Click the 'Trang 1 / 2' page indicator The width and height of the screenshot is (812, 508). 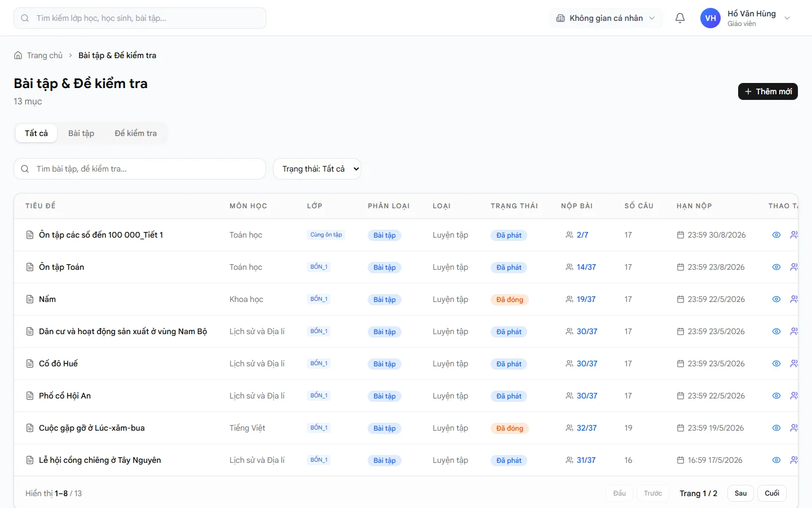pyautogui.click(x=698, y=493)
